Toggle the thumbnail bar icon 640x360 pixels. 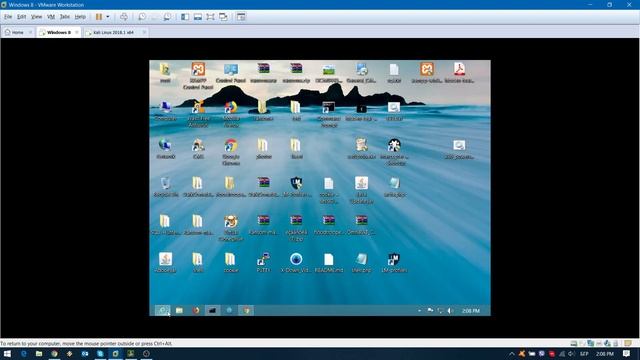point(198,17)
